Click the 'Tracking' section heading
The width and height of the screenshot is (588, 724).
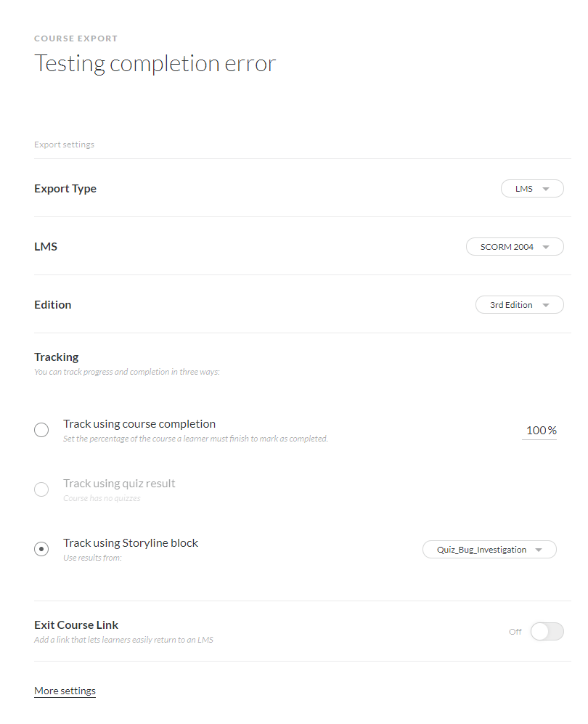coord(56,357)
